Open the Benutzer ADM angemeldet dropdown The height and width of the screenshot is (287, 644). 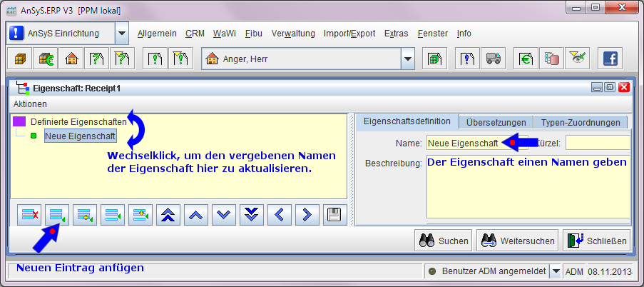click(x=555, y=271)
